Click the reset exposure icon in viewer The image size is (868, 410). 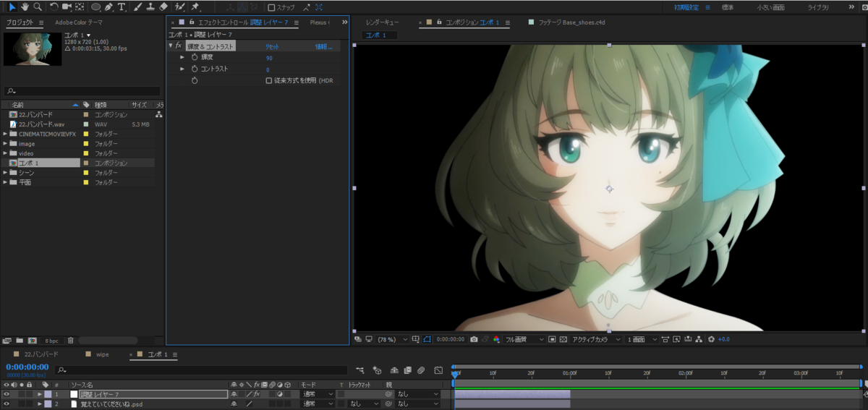pyautogui.click(x=711, y=338)
